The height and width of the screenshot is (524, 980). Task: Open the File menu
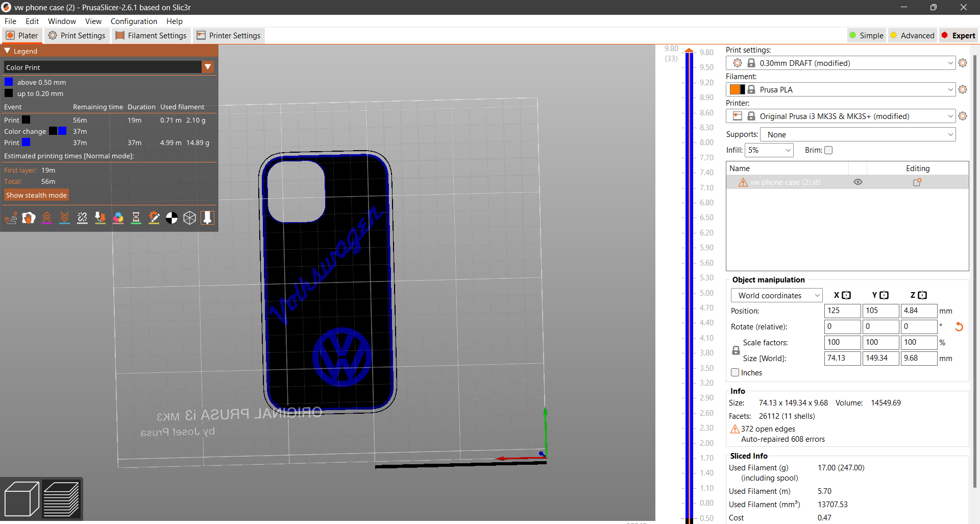pos(10,21)
